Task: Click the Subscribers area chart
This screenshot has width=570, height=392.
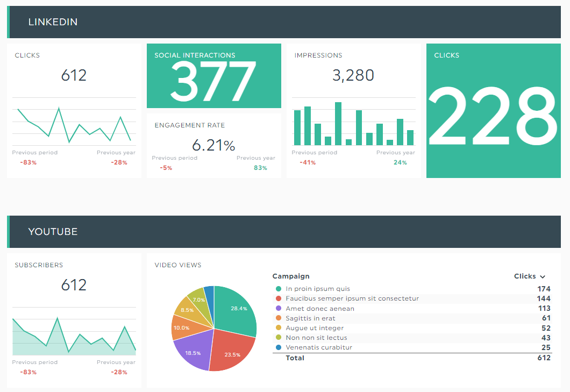Action: (x=74, y=332)
